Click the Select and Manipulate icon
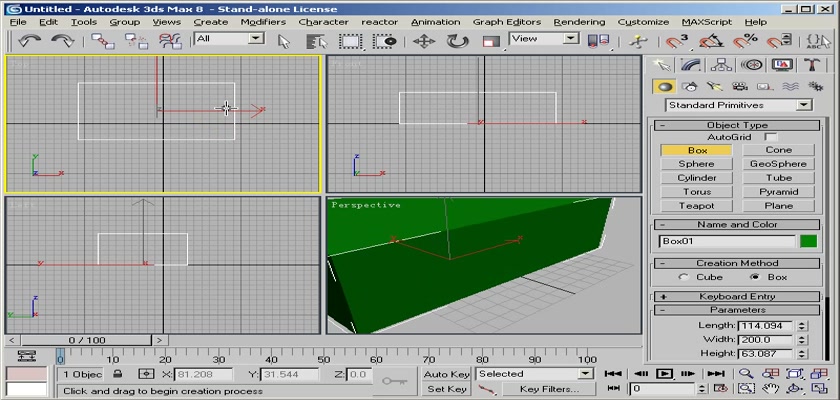 pos(638,41)
